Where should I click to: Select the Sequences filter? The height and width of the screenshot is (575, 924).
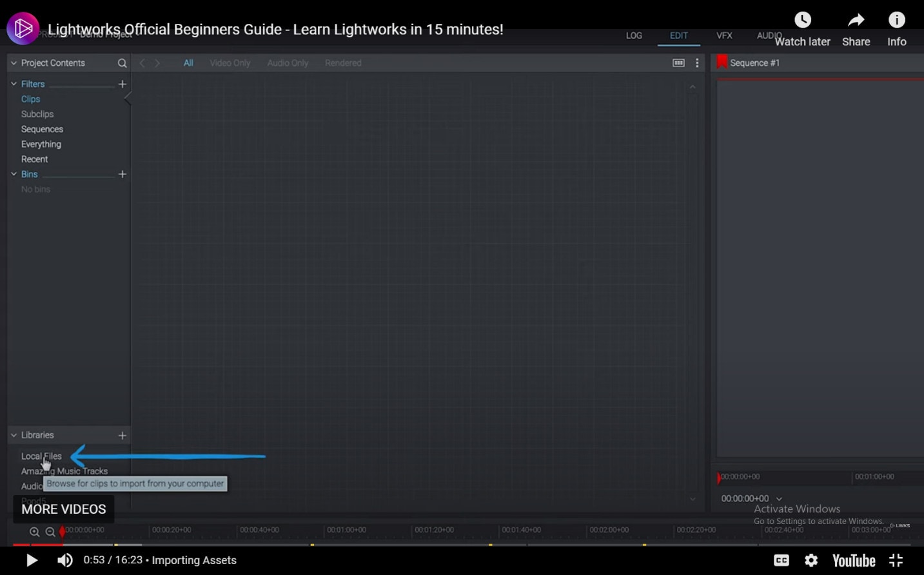tap(42, 130)
